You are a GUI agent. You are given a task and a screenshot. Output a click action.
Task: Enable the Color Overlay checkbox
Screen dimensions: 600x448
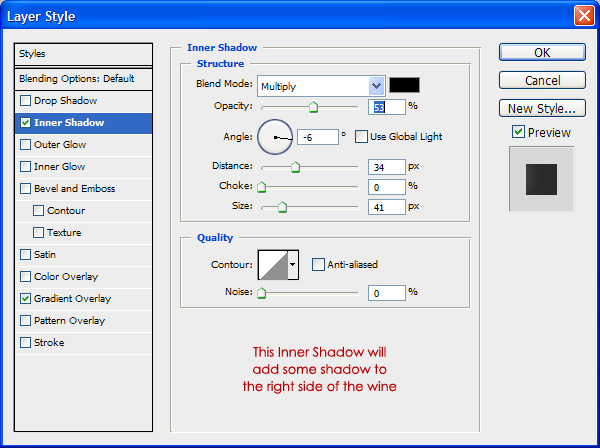(x=25, y=277)
